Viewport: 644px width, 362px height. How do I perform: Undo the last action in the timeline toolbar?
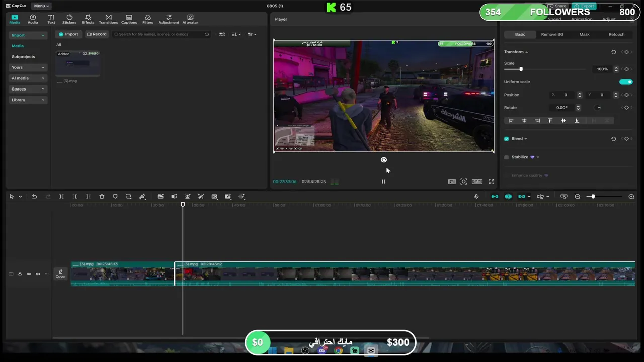34,197
